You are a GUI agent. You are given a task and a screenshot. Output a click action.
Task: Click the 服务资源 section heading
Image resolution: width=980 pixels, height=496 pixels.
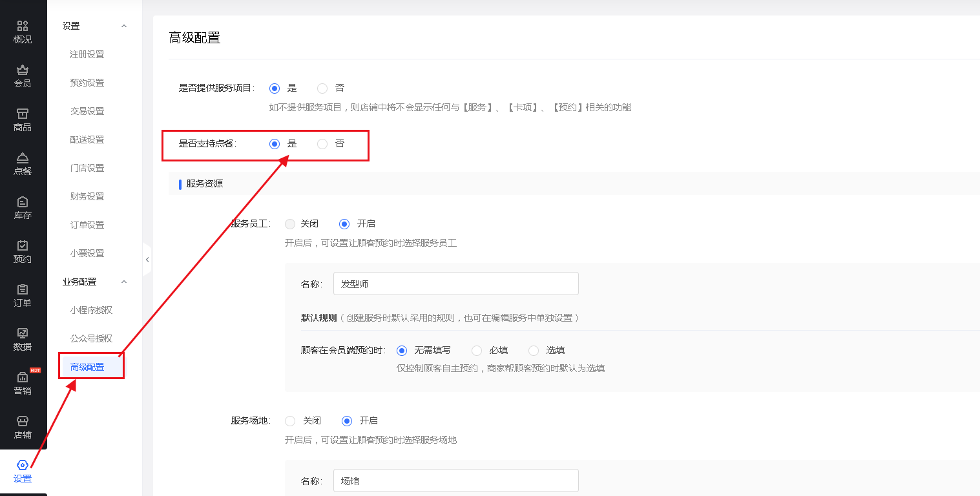pyautogui.click(x=205, y=183)
